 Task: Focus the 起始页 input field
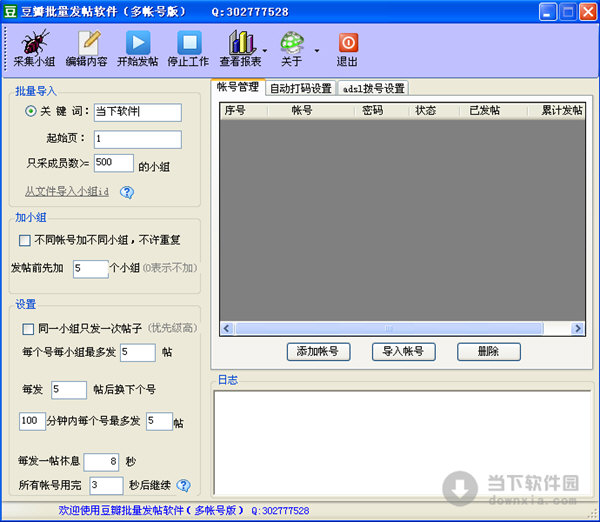[138, 139]
